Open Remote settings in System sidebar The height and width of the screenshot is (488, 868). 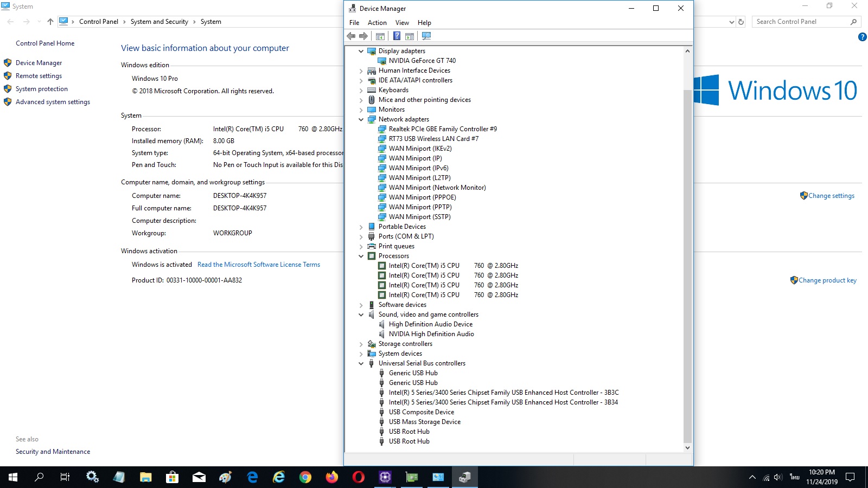click(39, 76)
